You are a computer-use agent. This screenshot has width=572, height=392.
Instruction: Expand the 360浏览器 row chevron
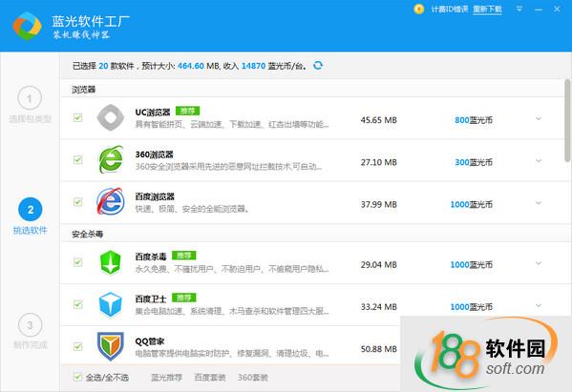click(539, 160)
